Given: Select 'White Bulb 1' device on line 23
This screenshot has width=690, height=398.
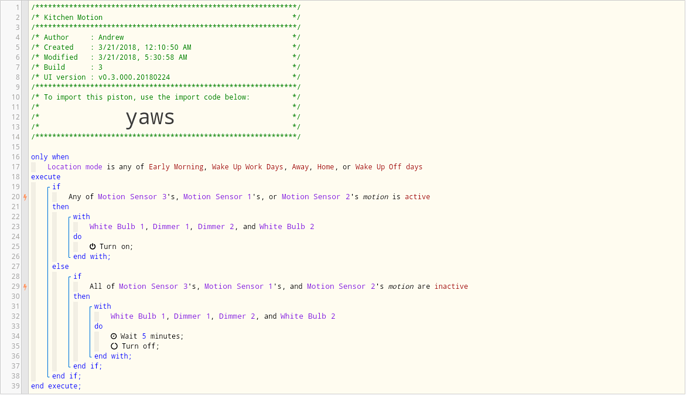Looking at the screenshot, I should tap(117, 227).
